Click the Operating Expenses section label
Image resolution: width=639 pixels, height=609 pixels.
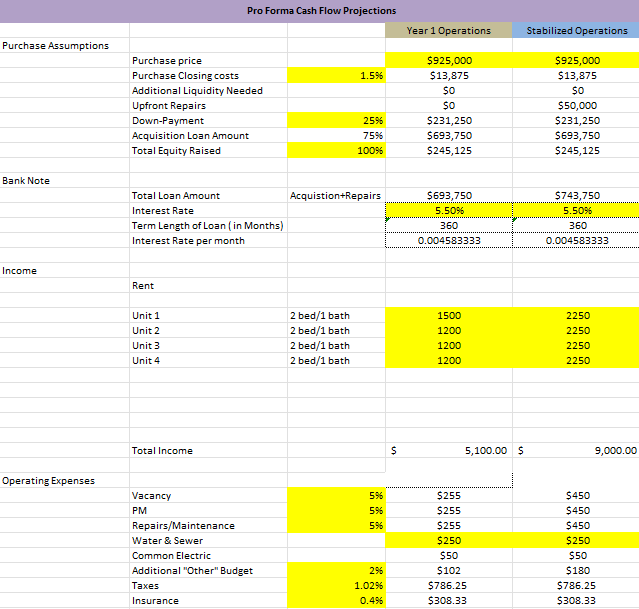(x=48, y=481)
